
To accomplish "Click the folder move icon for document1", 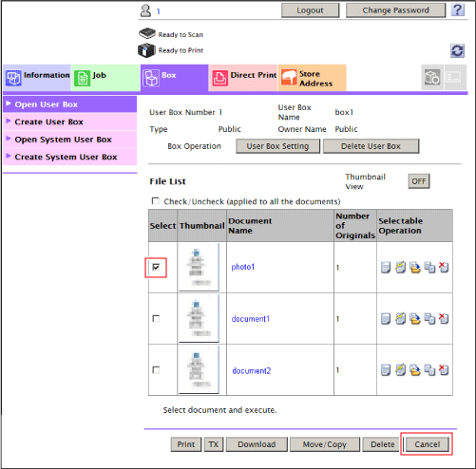I will tap(415, 318).
